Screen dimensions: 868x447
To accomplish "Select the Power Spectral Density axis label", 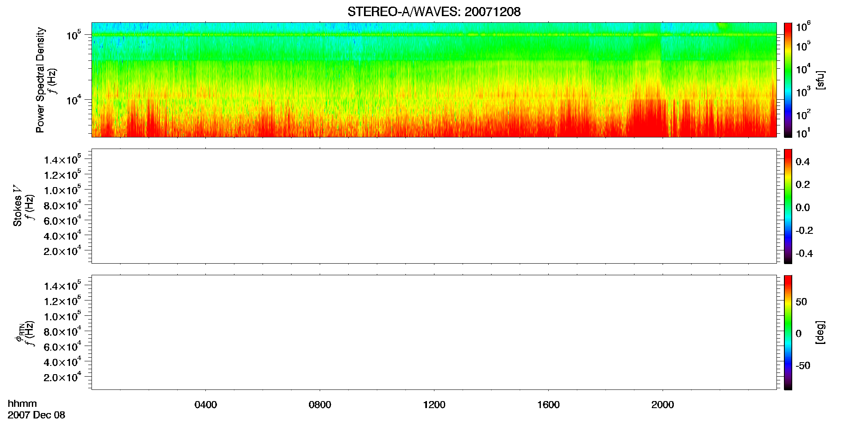I will (x=40, y=80).
